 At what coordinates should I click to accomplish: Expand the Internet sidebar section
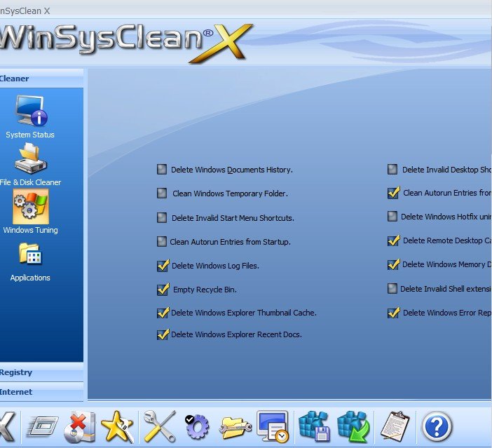pos(41,392)
